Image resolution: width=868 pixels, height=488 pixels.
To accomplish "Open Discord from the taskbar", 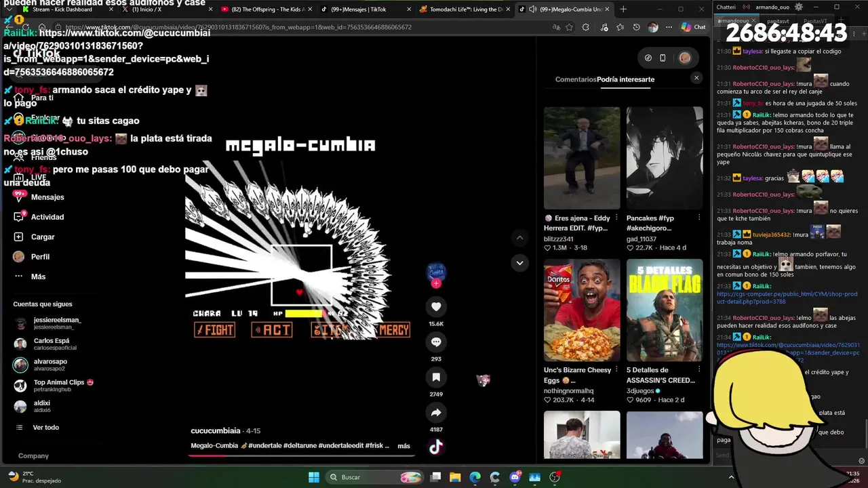I will pyautogui.click(x=515, y=477).
